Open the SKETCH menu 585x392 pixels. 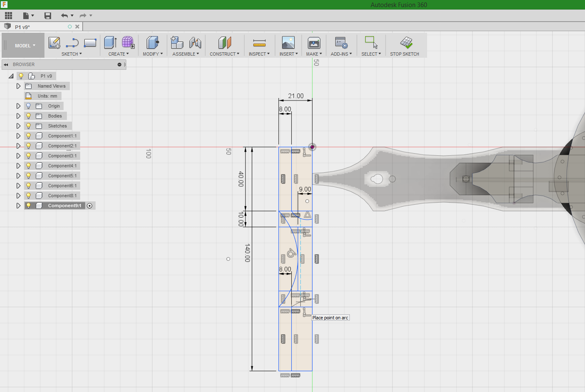[x=71, y=54]
